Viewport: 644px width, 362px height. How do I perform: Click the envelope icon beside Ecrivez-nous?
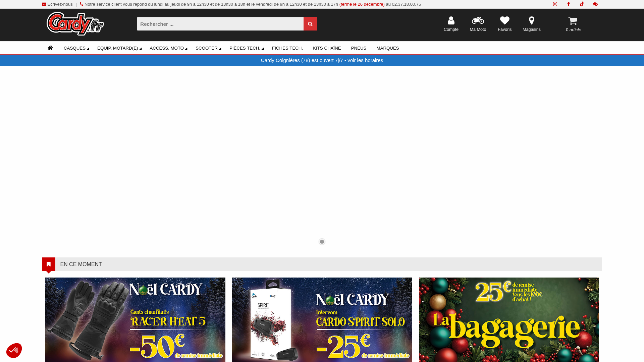pyautogui.click(x=44, y=4)
